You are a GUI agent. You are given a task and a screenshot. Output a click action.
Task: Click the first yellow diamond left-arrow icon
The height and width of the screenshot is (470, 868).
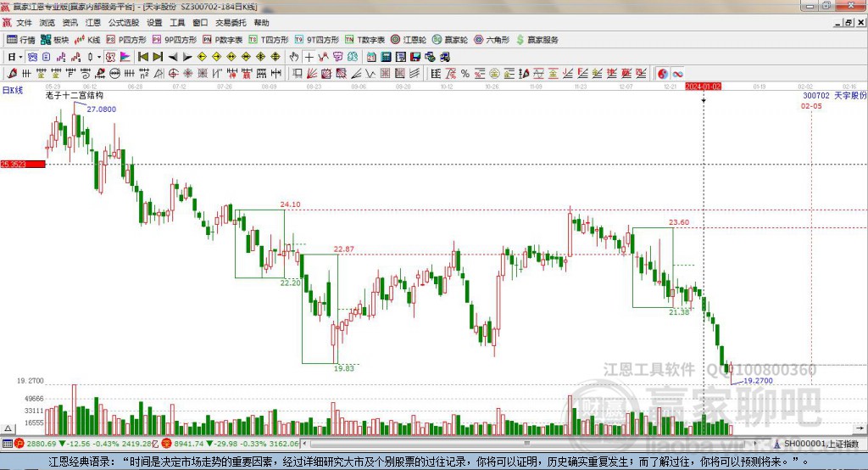click(x=202, y=57)
